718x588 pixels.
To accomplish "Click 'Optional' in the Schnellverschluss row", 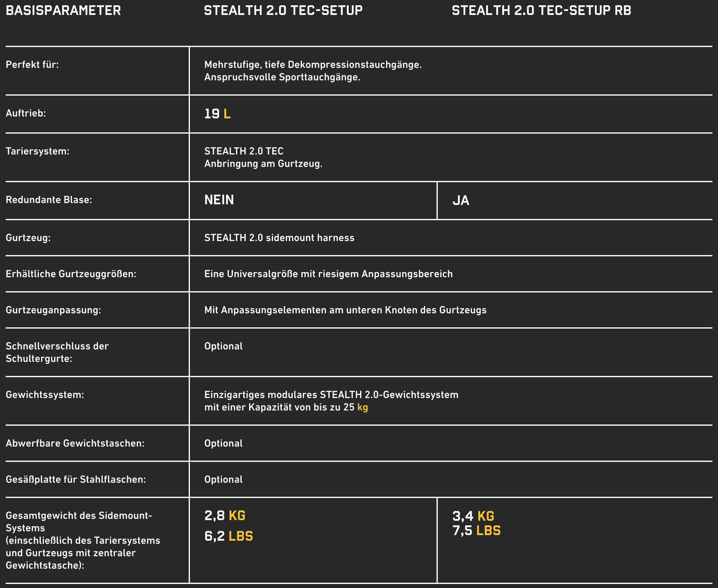I will pos(224,346).
